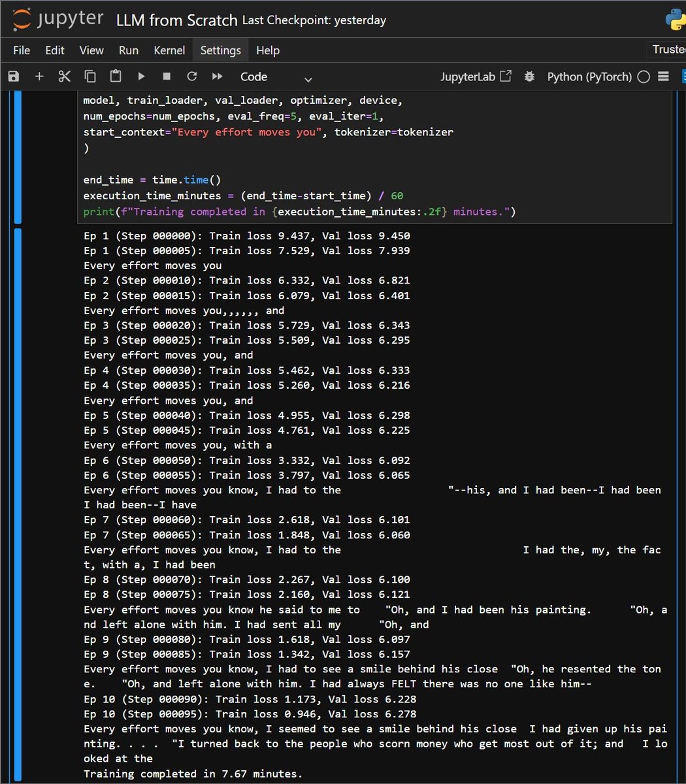Click the Last Checkpoint: yesterday text
The width and height of the screenshot is (686, 784).
(314, 20)
